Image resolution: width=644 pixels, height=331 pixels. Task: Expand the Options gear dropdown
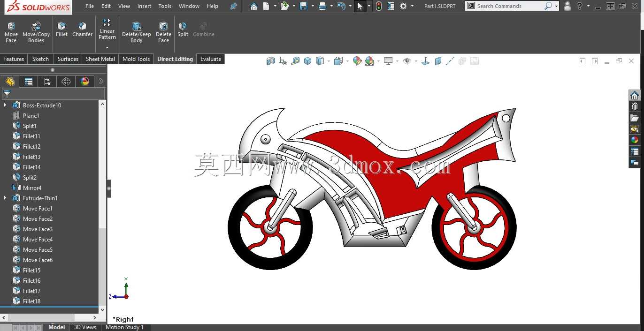[x=412, y=6]
